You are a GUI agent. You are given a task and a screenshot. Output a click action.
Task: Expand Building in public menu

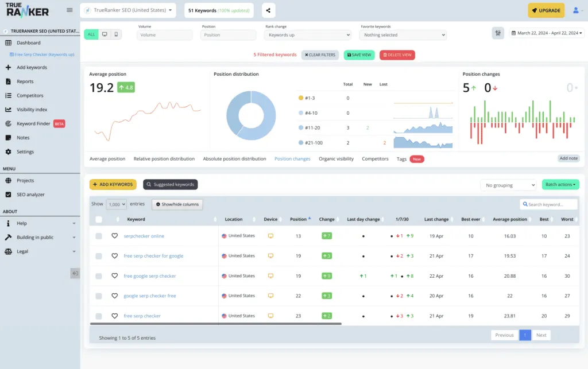pyautogui.click(x=40, y=237)
